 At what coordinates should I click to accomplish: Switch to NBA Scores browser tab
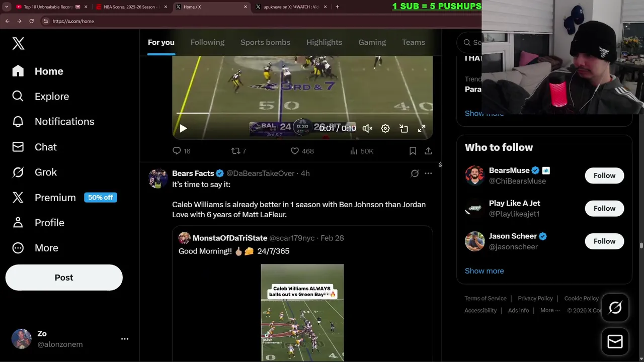point(132,7)
